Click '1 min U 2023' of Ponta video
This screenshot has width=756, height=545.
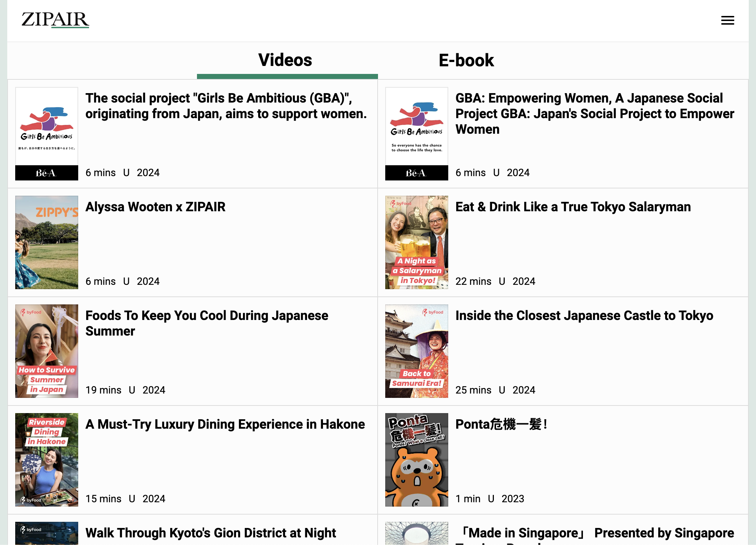pos(490,499)
